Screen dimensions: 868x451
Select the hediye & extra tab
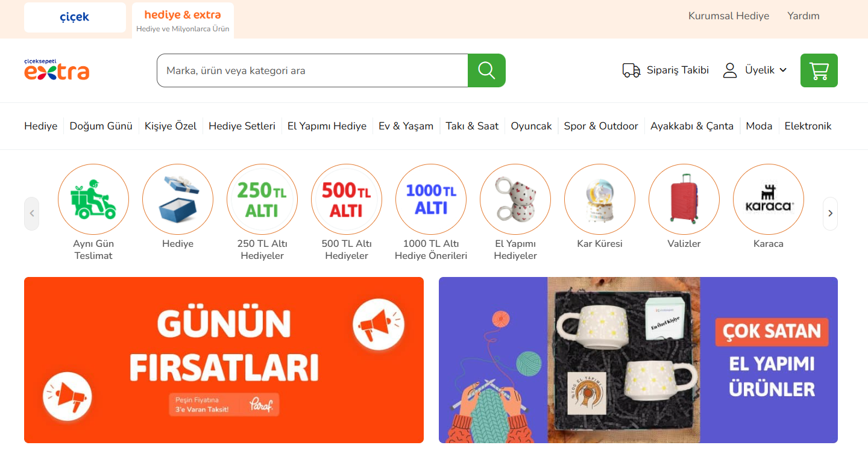pos(183,20)
